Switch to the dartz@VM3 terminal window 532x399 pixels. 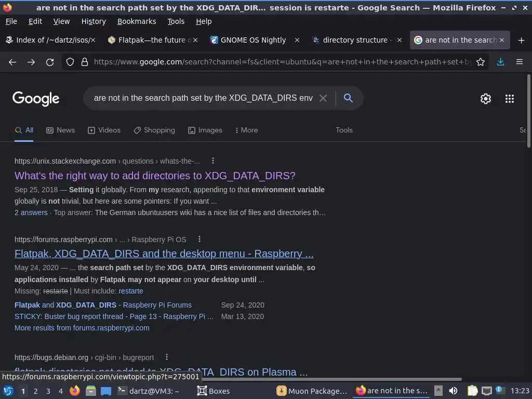point(148,391)
